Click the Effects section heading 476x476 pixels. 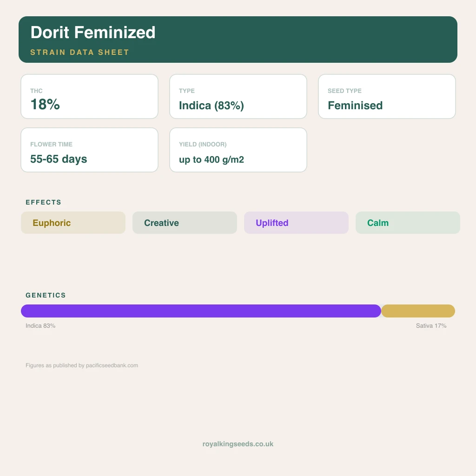coord(43,202)
